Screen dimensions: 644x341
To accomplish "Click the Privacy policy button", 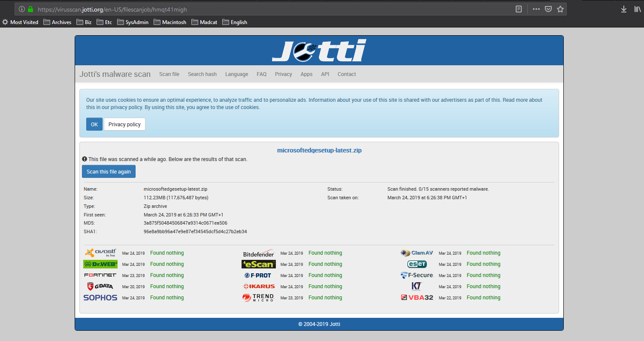I will (124, 124).
